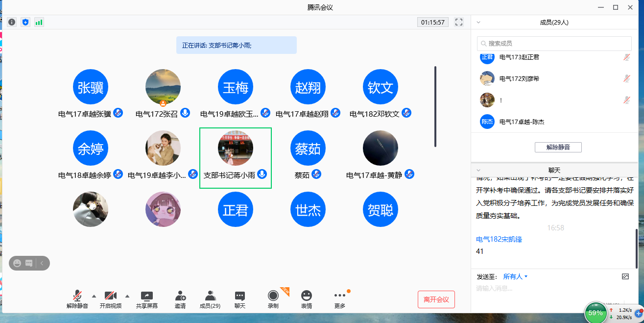Screen dimensions: 644x323
Task: Enter full screen mode
Action: pyautogui.click(x=459, y=22)
